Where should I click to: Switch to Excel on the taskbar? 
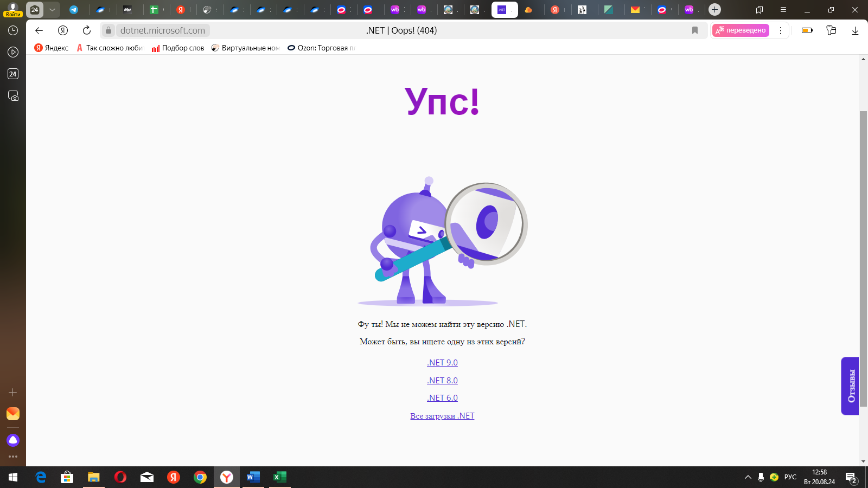[280, 477]
